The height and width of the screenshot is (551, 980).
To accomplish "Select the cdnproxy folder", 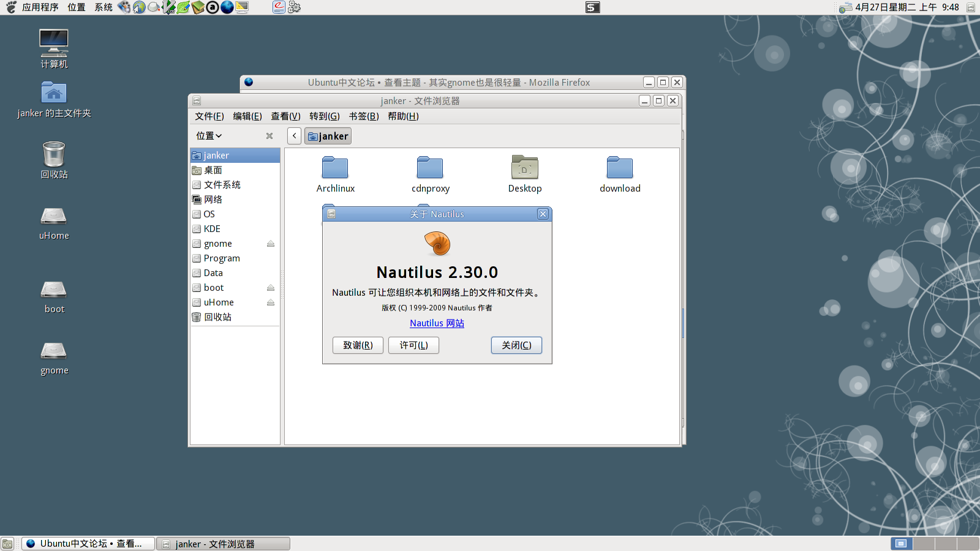I will 430,174.
